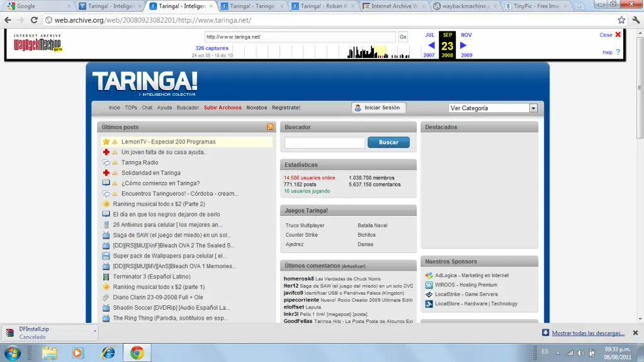Open the Truco Multiplayer game link
The height and width of the screenshot is (362, 644).
[305, 225]
